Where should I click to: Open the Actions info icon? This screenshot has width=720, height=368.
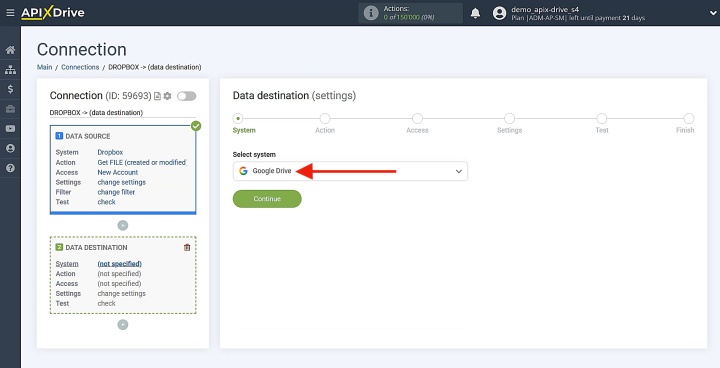click(x=371, y=13)
